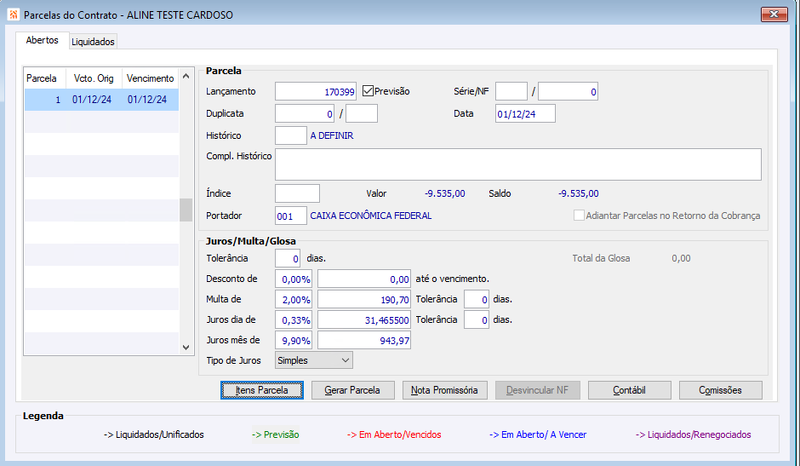Toggle the Previsão checkbox
Image resolution: width=800 pixels, height=466 pixels.
368,91
